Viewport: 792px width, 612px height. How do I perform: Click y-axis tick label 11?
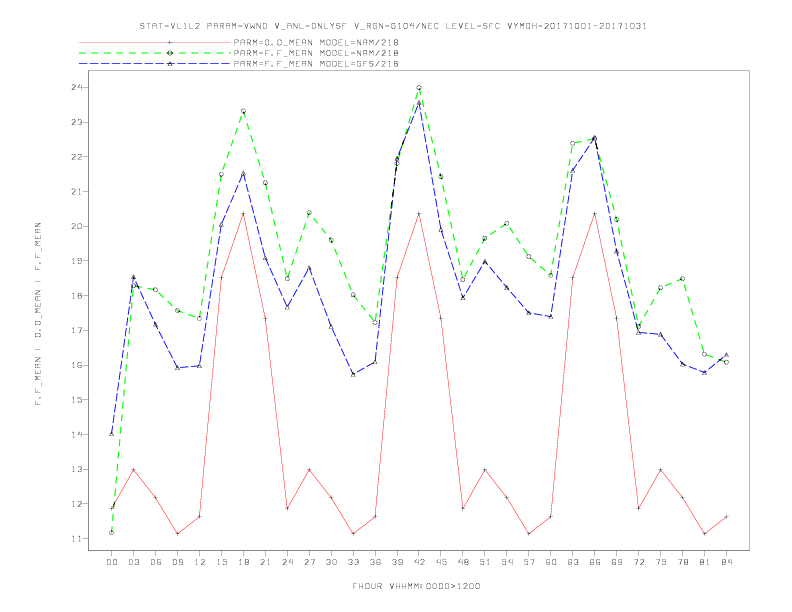(77, 538)
